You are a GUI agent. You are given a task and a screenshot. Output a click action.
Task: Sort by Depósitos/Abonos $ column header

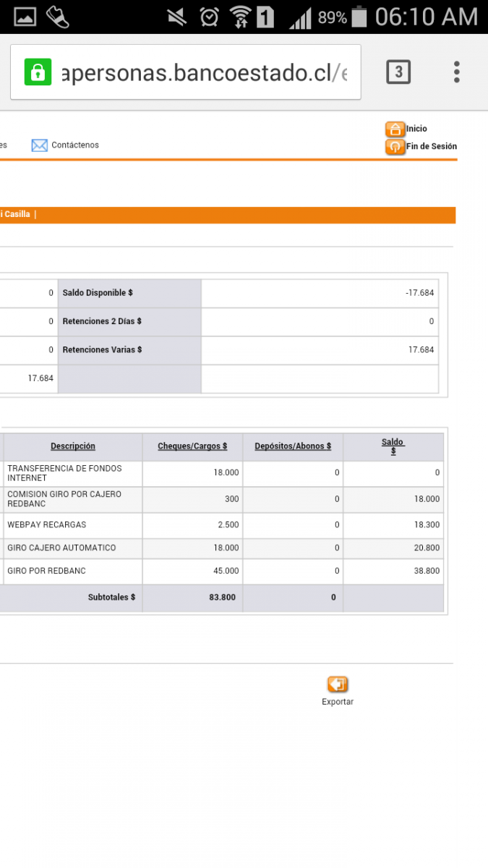point(293,446)
